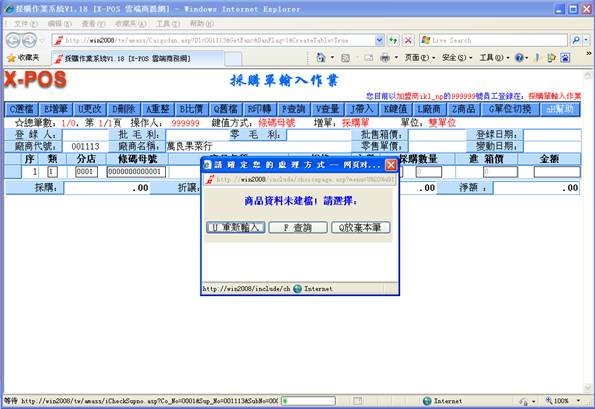Click the E增單 toolbar button
This screenshot has width=595, height=409.
pyautogui.click(x=55, y=109)
